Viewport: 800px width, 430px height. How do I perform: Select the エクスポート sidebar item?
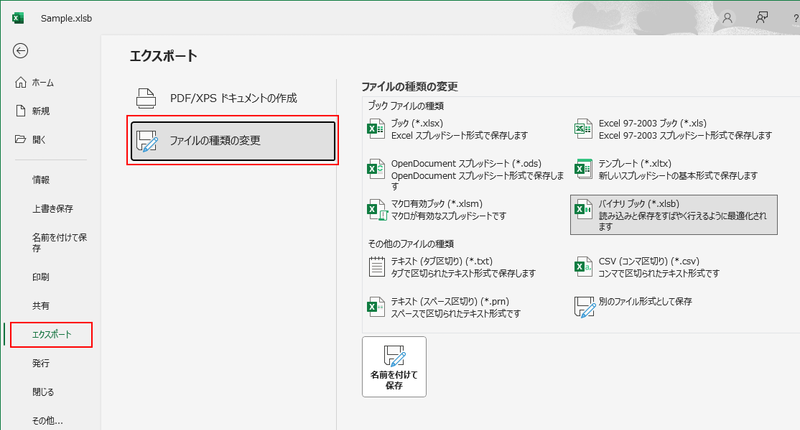(x=51, y=335)
